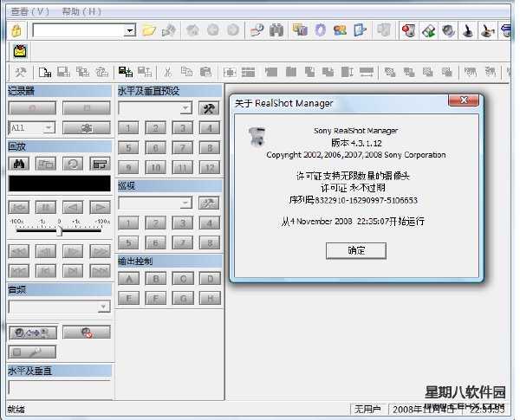
Task: Close the About RealShot Manager dialog
Action: [464, 100]
